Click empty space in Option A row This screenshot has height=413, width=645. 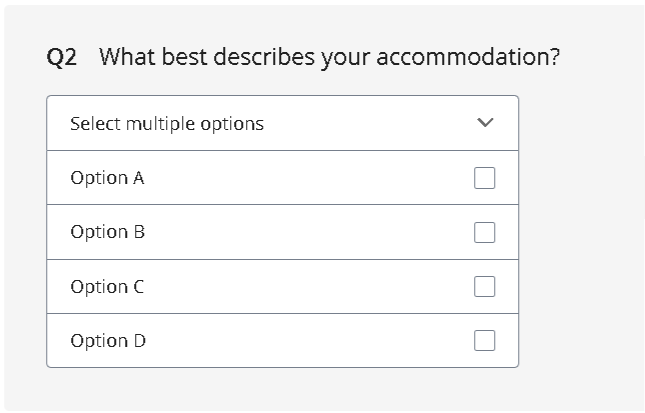[300, 178]
